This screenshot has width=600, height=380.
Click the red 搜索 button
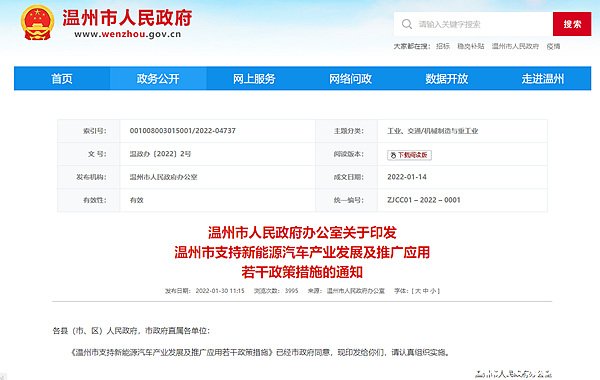pos(572,24)
